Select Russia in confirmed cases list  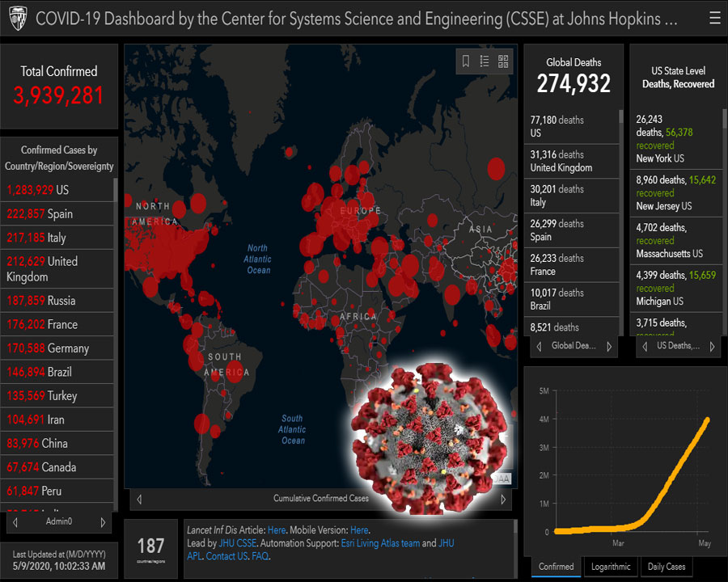[x=57, y=301]
